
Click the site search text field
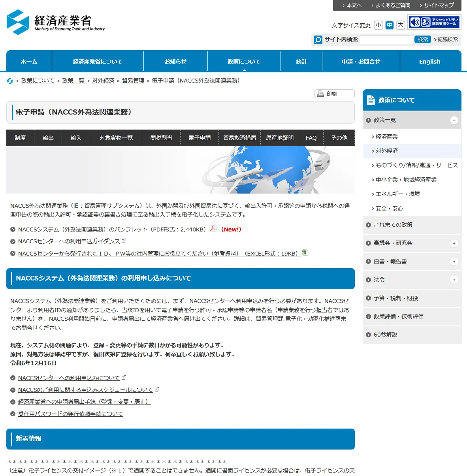point(386,40)
